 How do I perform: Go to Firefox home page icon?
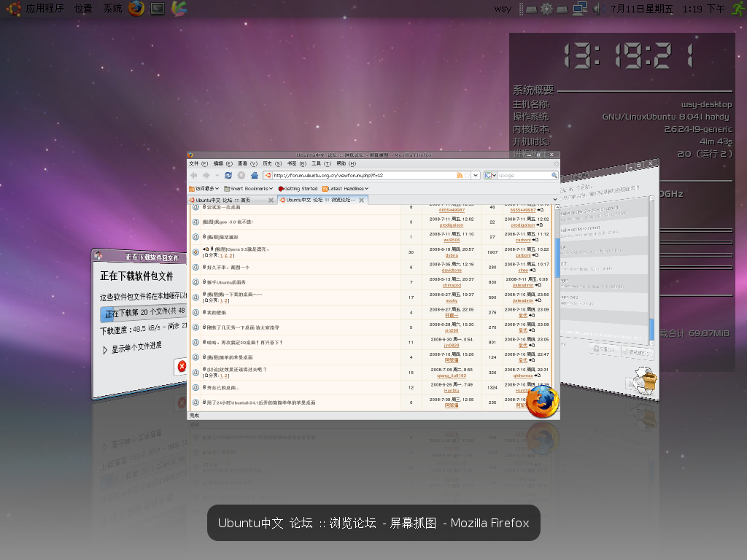(x=255, y=175)
